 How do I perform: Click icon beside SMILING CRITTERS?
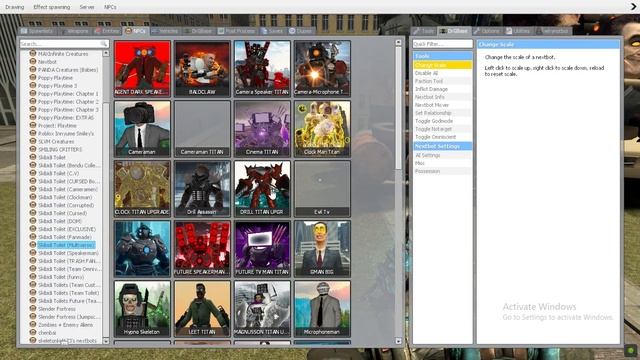click(33, 149)
